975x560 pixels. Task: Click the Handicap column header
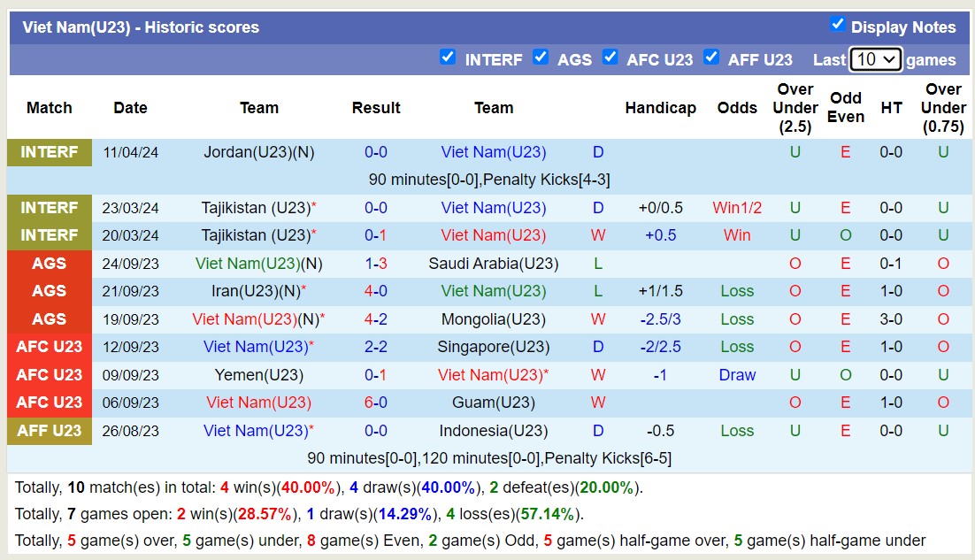(660, 108)
